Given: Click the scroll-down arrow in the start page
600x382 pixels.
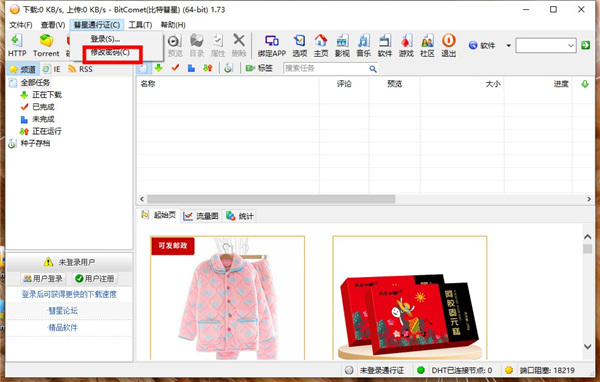Looking at the screenshot, I should coord(587,346).
